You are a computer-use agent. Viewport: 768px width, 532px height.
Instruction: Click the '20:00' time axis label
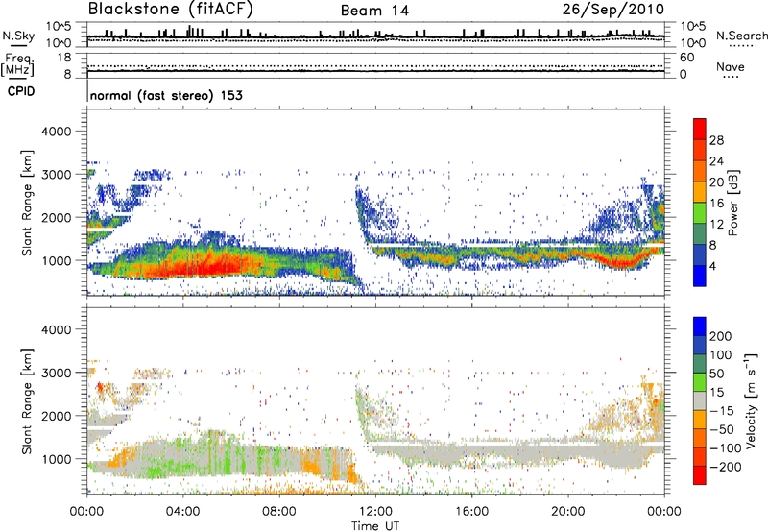pyautogui.click(x=568, y=512)
